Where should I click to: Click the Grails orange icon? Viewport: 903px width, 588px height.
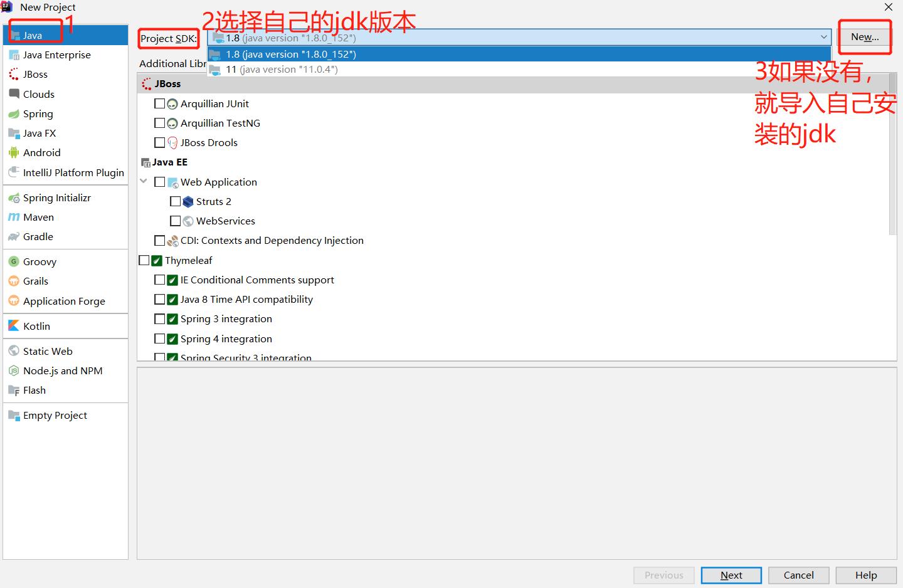(14, 281)
